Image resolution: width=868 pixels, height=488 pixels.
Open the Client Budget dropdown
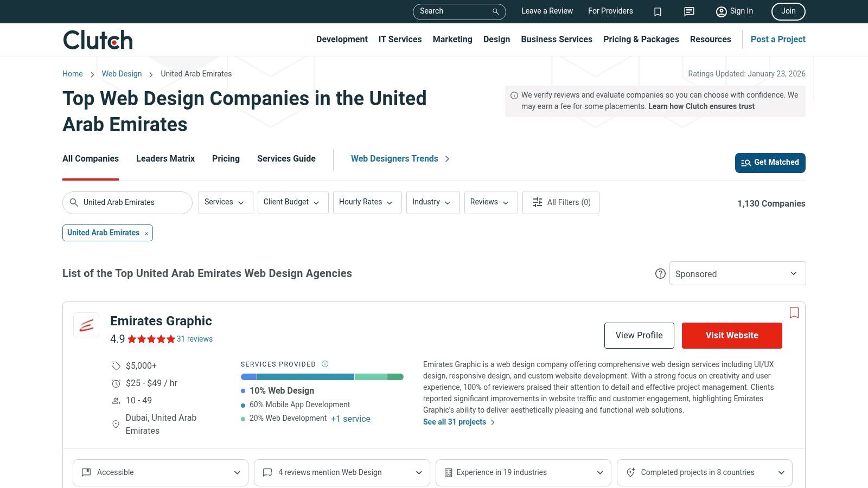[x=292, y=202]
